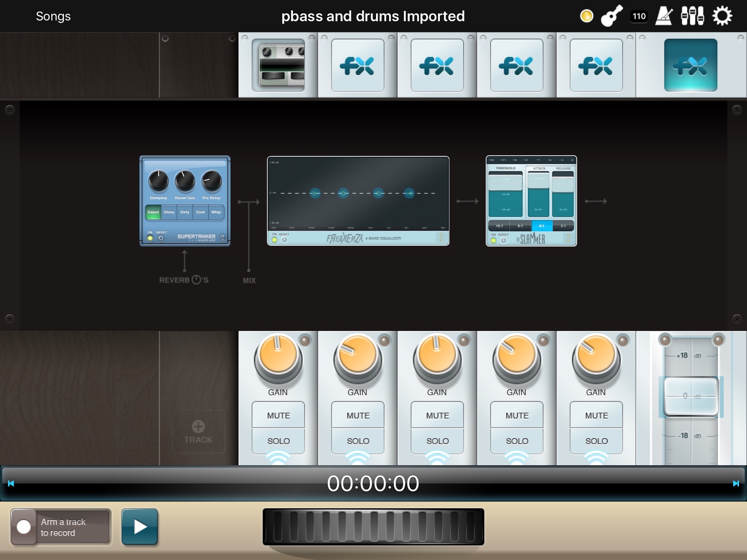Go back to Songs list
747x560 pixels.
pyautogui.click(x=53, y=16)
